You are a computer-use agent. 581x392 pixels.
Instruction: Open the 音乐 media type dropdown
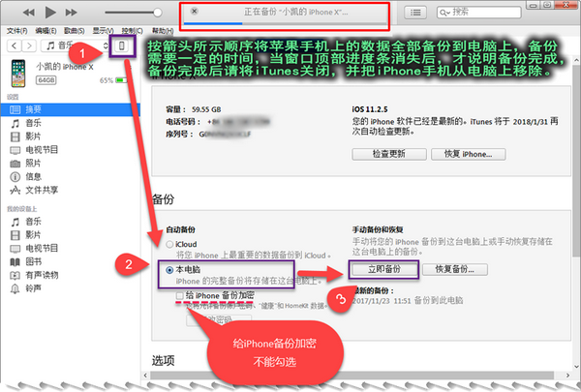[x=75, y=45]
